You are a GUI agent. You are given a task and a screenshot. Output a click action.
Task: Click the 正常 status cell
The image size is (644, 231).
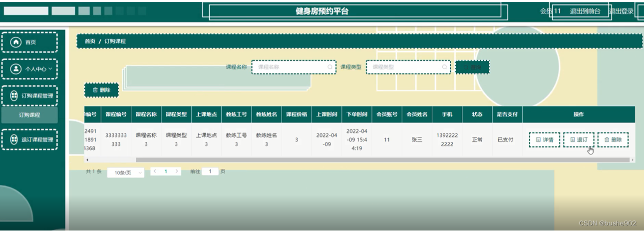477,140
